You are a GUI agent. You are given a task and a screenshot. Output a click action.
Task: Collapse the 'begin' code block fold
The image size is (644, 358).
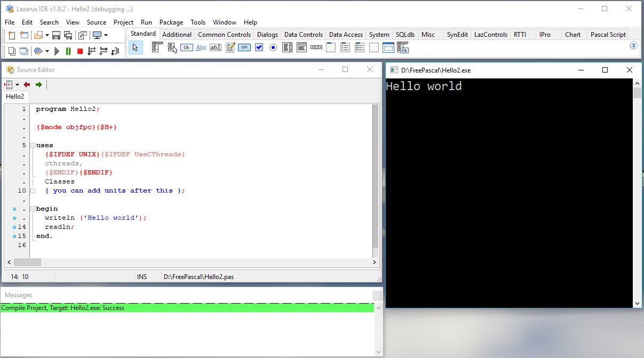(x=33, y=209)
